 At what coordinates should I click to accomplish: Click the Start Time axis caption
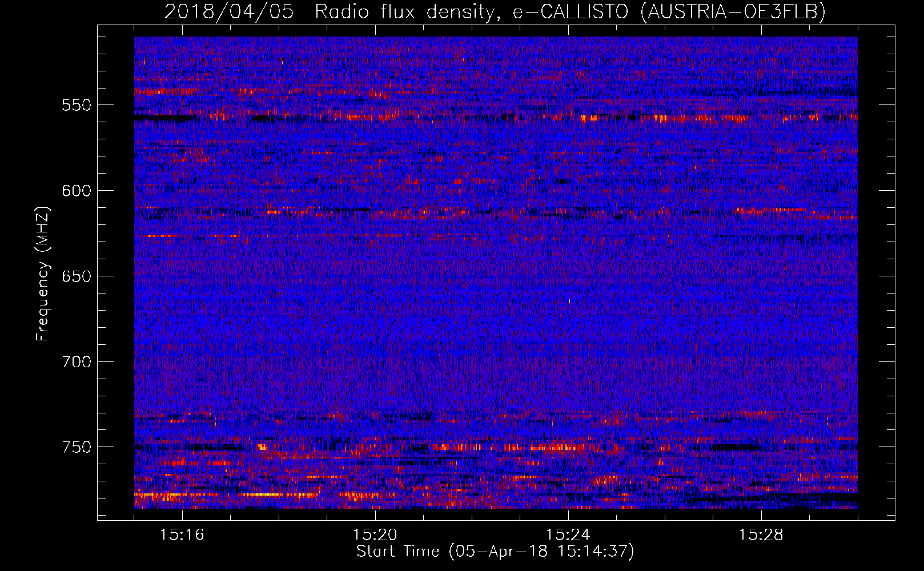point(495,552)
